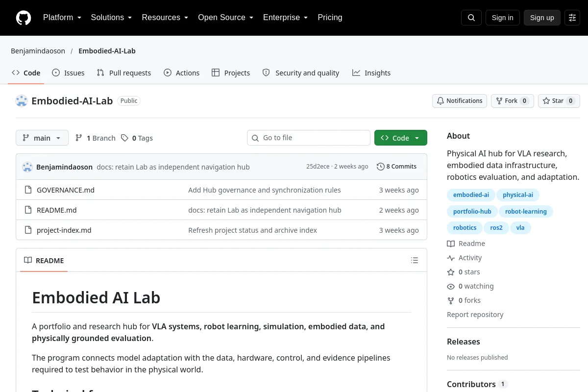The image size is (588, 392).
Task: Expand the Platform menu
Action: point(62,18)
